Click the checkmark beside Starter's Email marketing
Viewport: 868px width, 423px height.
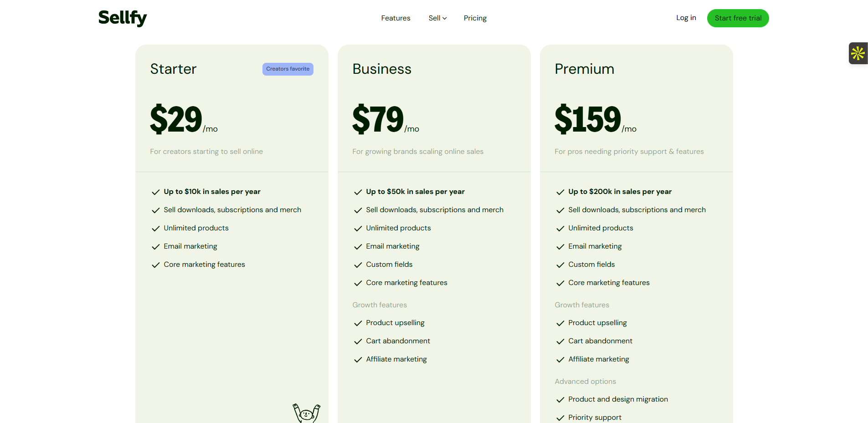click(155, 247)
